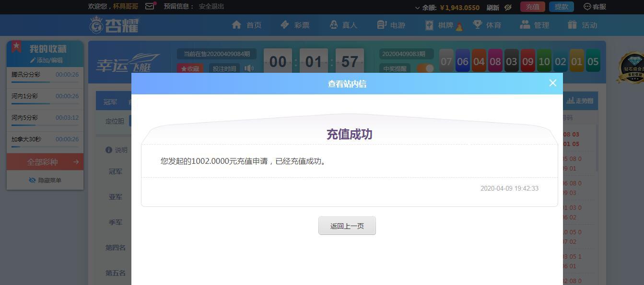Click the 亚军 row label
The image size is (644, 285).
tap(116, 197)
